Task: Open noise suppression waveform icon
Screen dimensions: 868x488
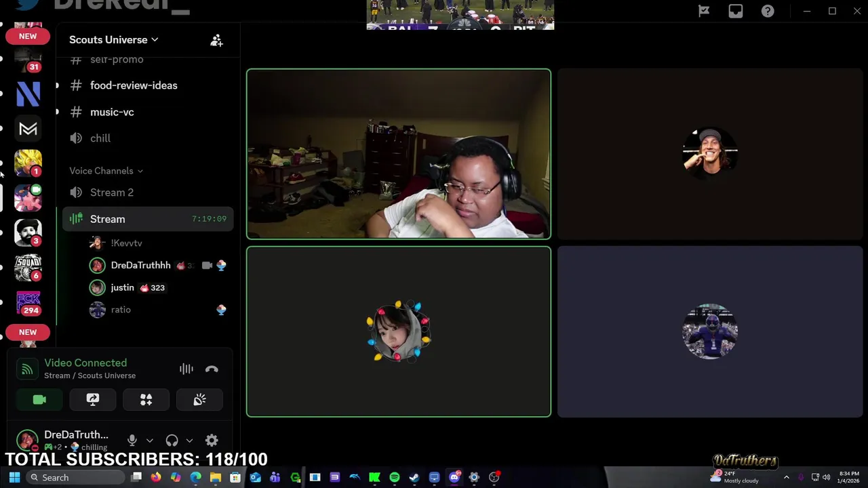Action: [x=186, y=369]
